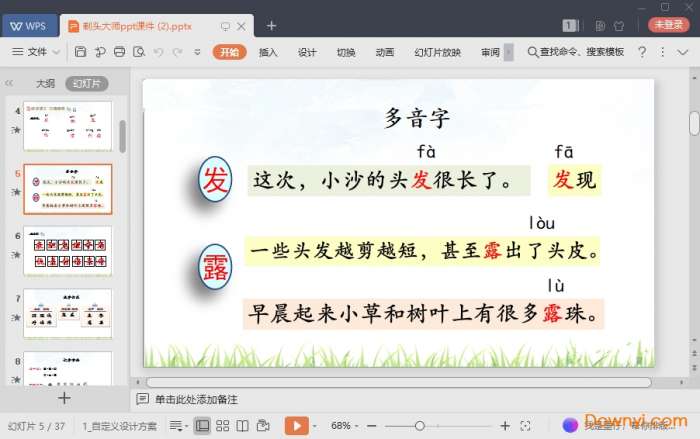Click the help question mark icon
This screenshot has height=439, width=700.
click(x=642, y=52)
